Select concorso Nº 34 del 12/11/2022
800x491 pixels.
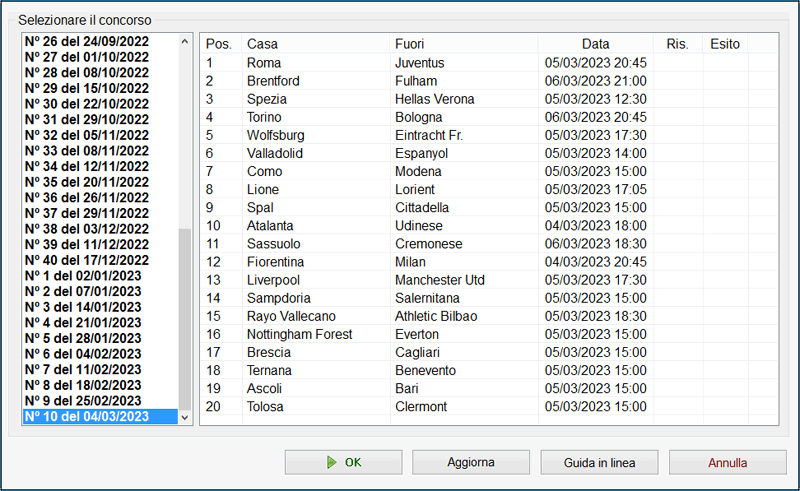101,166
